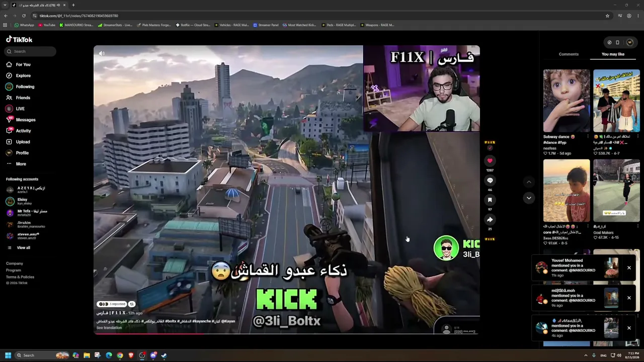Image resolution: width=644 pixels, height=362 pixels.
Task: Open Messages inbox
Action: click(21, 120)
